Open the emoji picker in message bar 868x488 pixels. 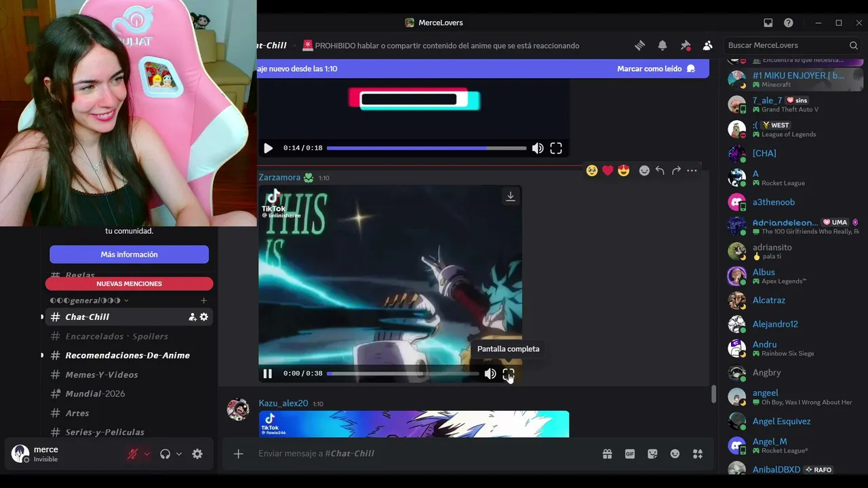[x=675, y=453]
